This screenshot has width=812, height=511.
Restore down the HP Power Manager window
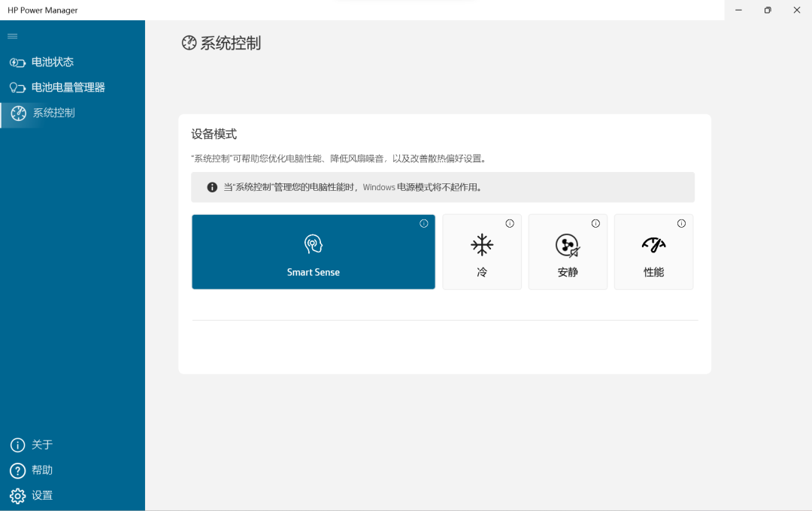point(768,11)
